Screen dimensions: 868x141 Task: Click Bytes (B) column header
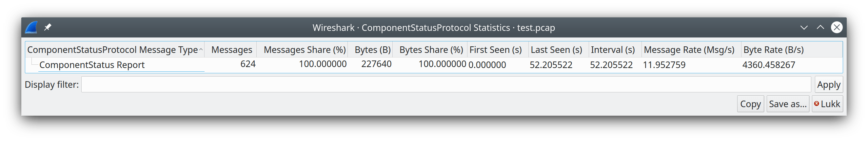click(372, 50)
